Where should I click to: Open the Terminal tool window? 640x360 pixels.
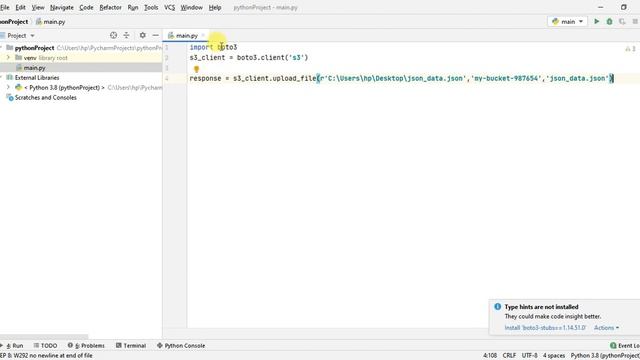(131, 345)
